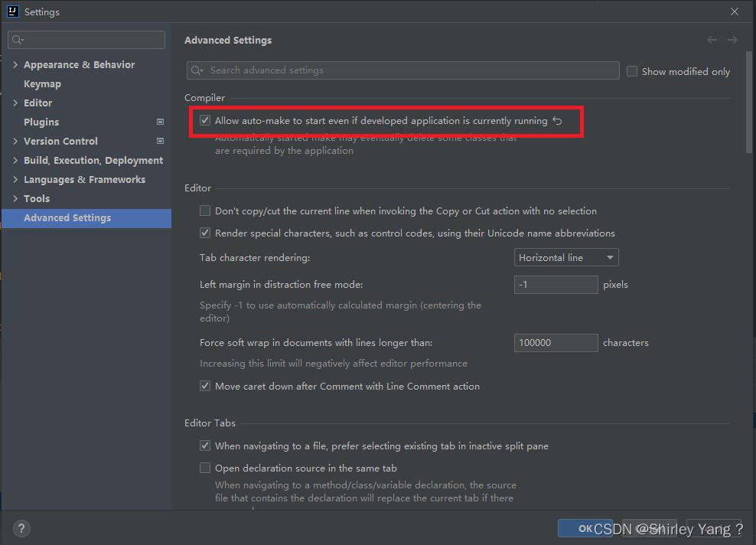Open the Tab character rendering dropdown

565,257
